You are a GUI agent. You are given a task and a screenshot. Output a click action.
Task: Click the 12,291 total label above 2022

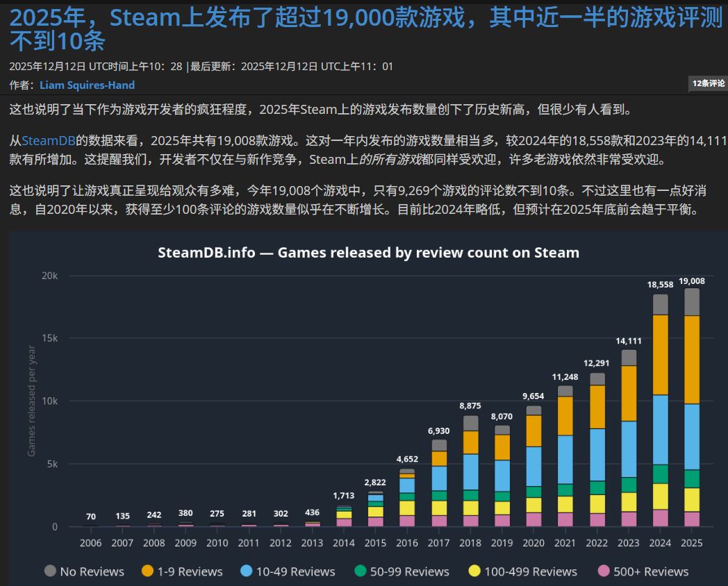coord(597,363)
